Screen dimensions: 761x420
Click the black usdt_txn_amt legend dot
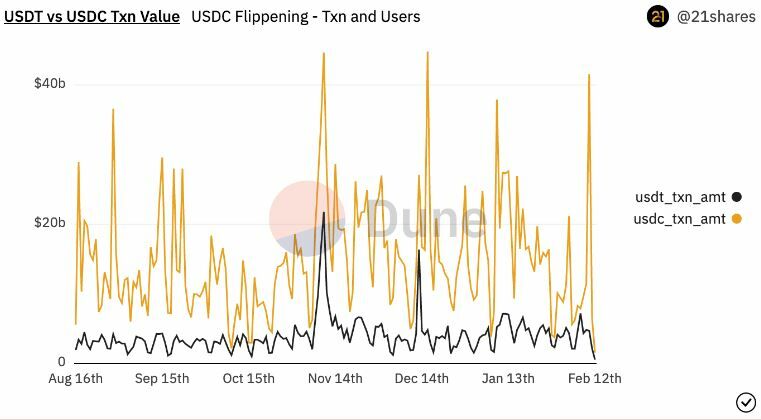(x=737, y=197)
